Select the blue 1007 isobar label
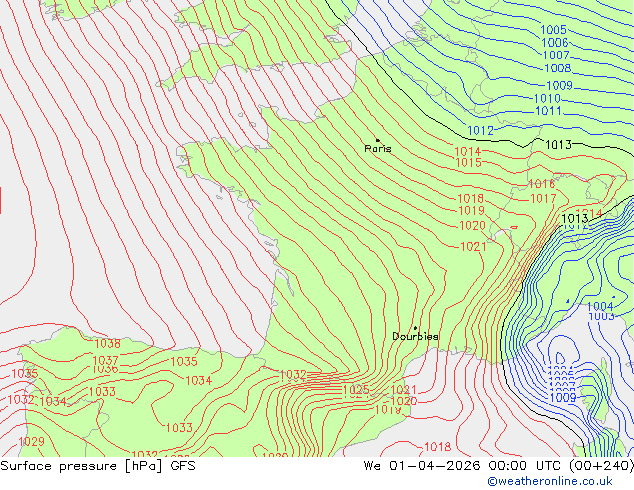Screen dimensions: 634x490 tap(556, 55)
